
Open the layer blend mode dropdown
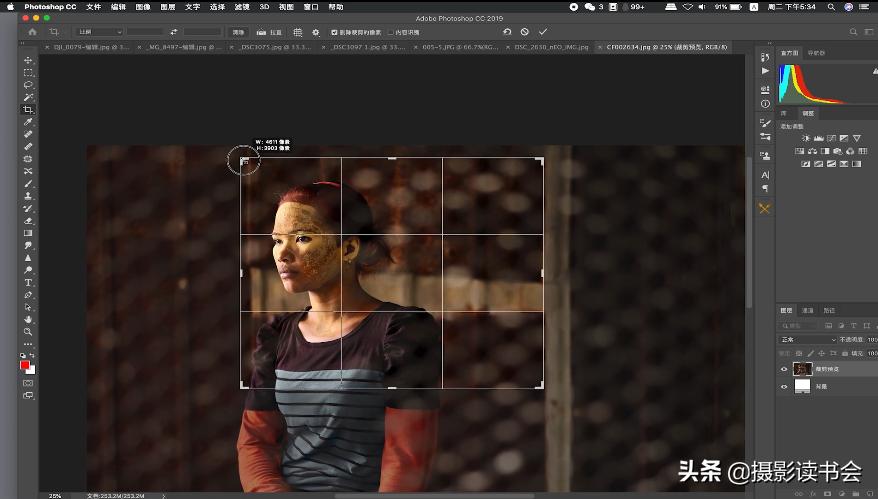tap(808, 340)
